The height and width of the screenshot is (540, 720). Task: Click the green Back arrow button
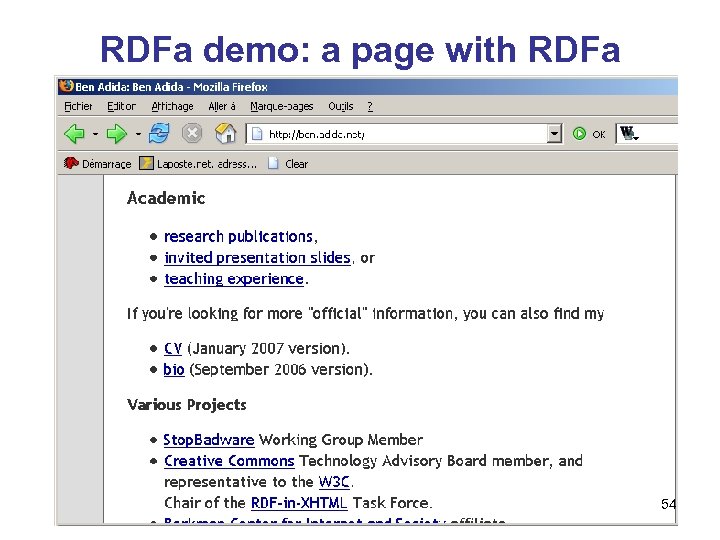click(74, 134)
